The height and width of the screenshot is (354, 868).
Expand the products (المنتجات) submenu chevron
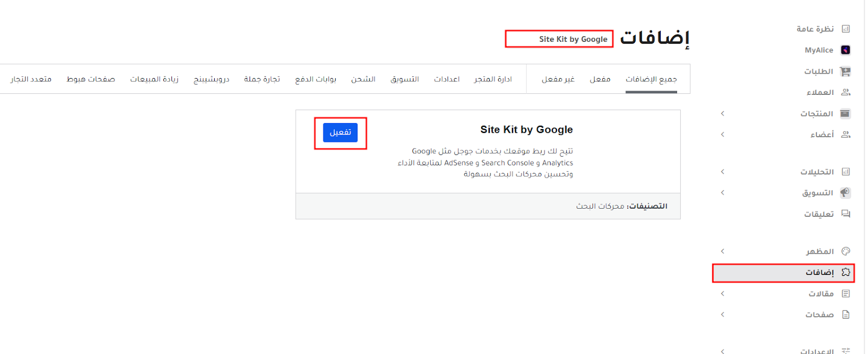pyautogui.click(x=723, y=113)
